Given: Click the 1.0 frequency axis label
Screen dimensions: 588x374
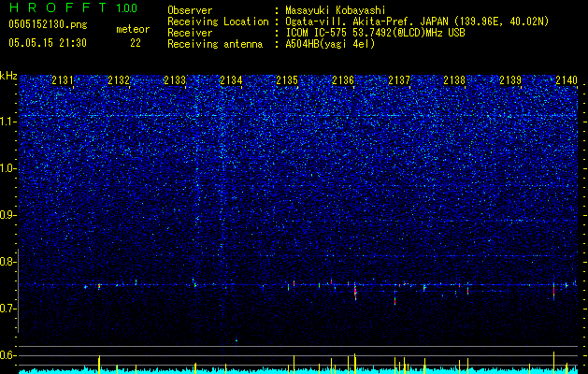Looking at the screenshot, I should click(8, 168).
